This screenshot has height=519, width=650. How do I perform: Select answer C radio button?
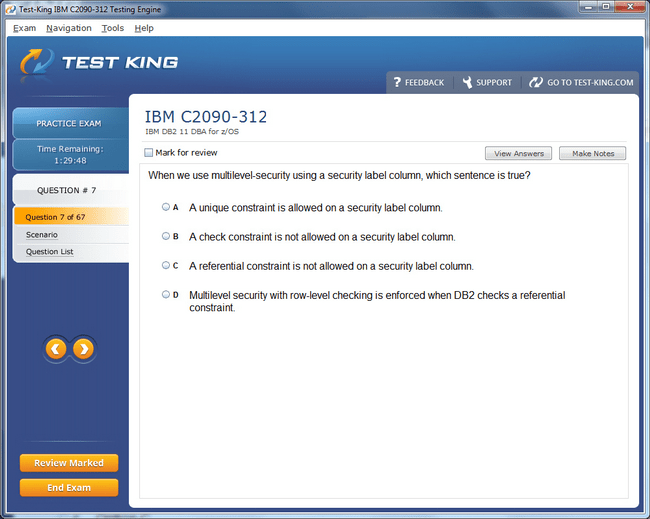coord(166,265)
